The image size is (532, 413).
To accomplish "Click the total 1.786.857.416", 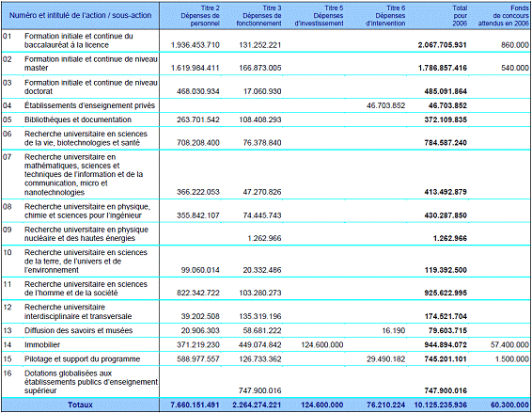I will (x=443, y=68).
